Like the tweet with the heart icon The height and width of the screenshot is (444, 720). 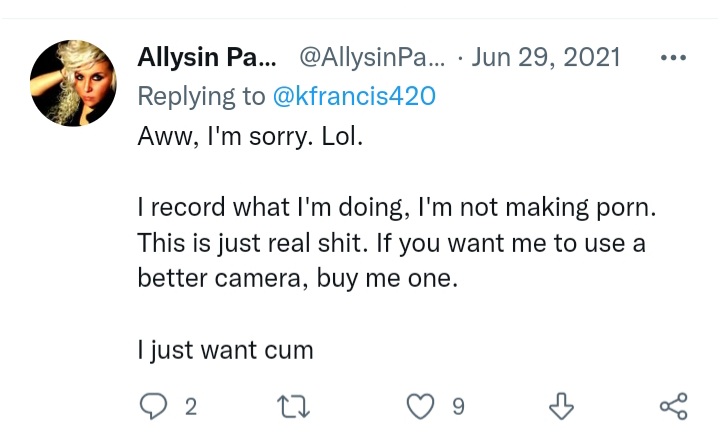pyautogui.click(x=420, y=406)
